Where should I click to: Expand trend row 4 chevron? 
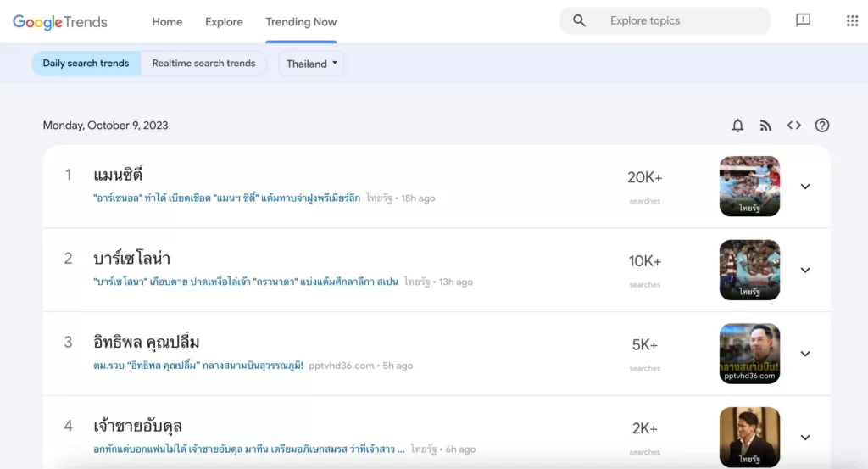[x=805, y=438]
